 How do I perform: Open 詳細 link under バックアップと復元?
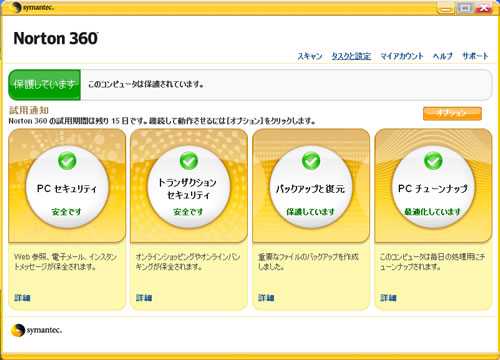coord(266,298)
